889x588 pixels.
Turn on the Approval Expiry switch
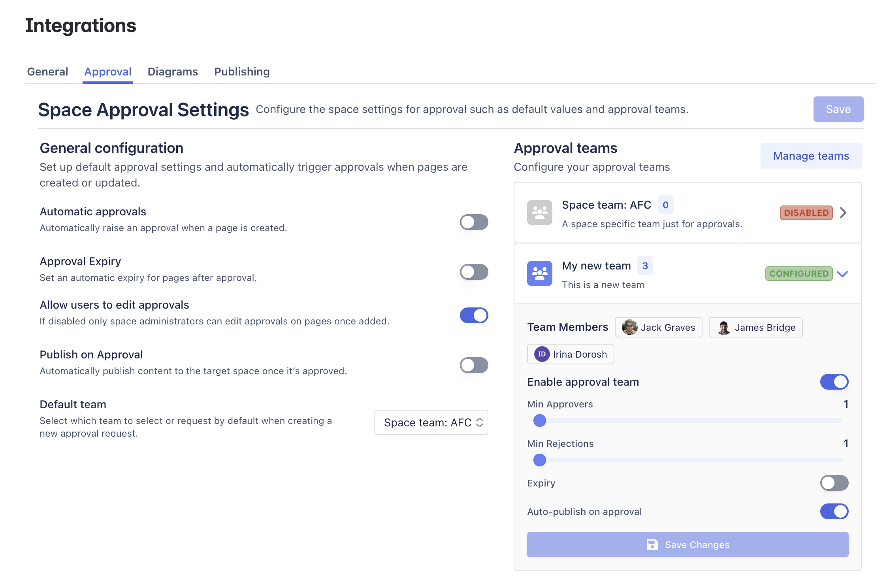(474, 272)
